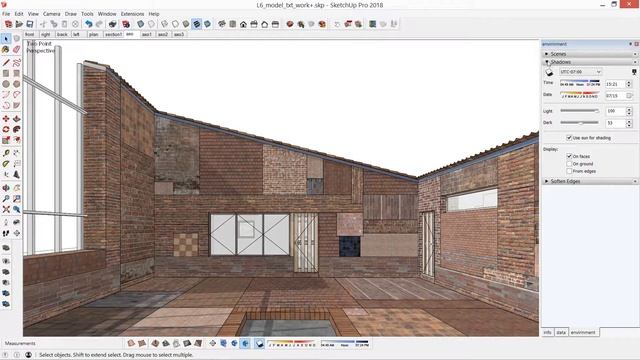The width and height of the screenshot is (640, 360).
Task: Adjust the Dark slider
Action: click(x=580, y=122)
